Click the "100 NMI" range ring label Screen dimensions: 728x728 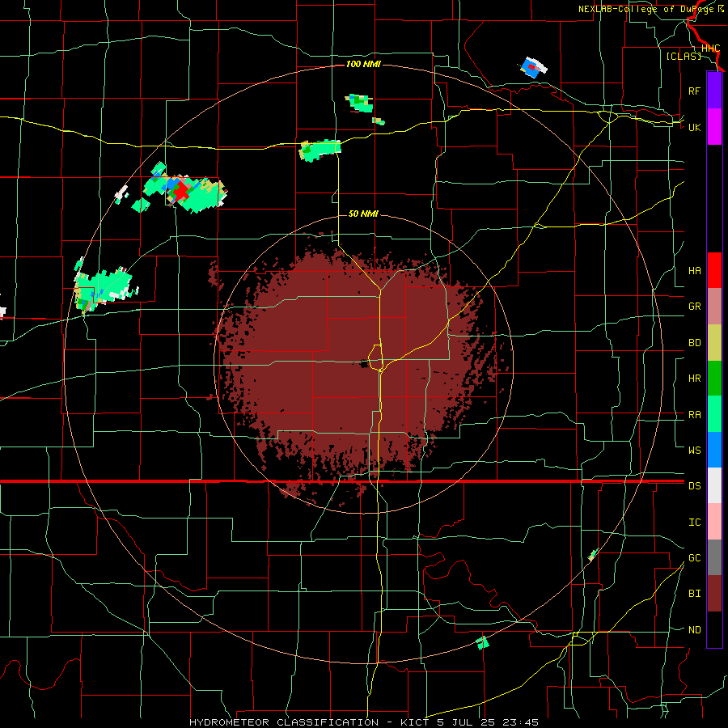click(x=363, y=64)
